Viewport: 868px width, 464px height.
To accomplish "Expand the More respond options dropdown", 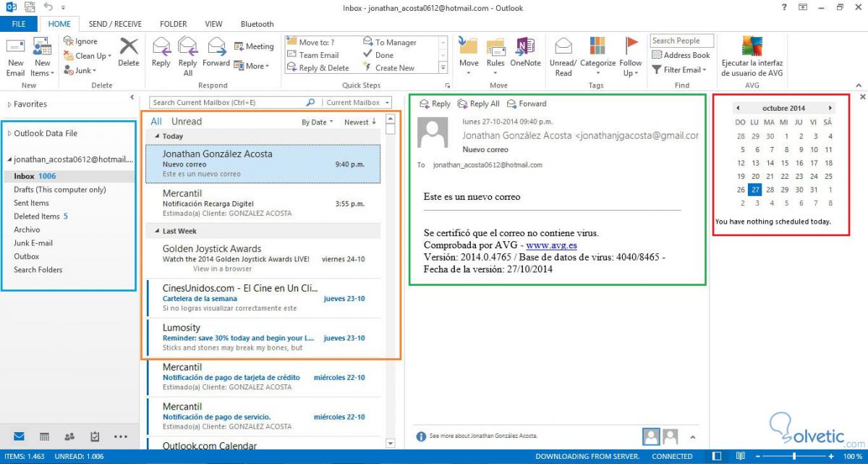I will pyautogui.click(x=255, y=67).
